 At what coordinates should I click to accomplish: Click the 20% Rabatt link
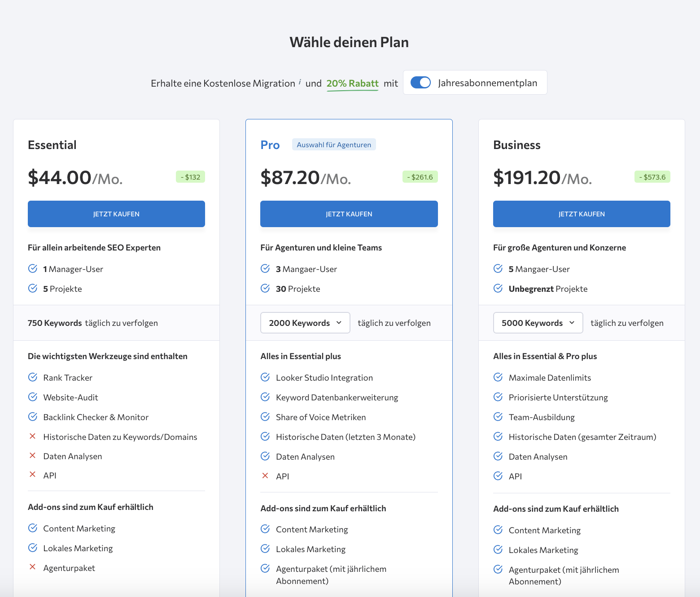[x=352, y=83]
